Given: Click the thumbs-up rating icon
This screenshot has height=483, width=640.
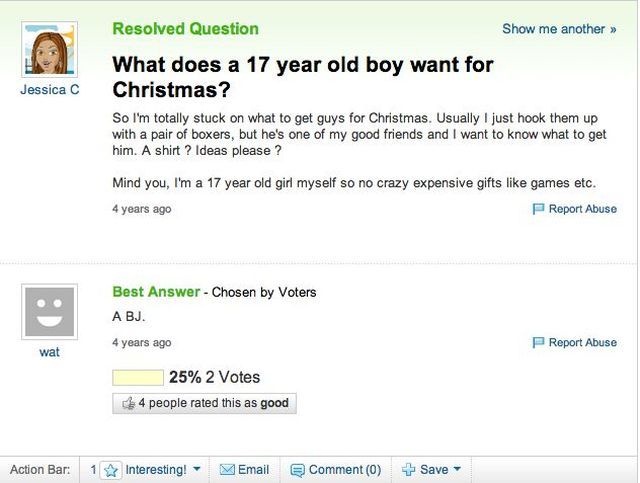Looking at the screenshot, I should (x=126, y=404).
